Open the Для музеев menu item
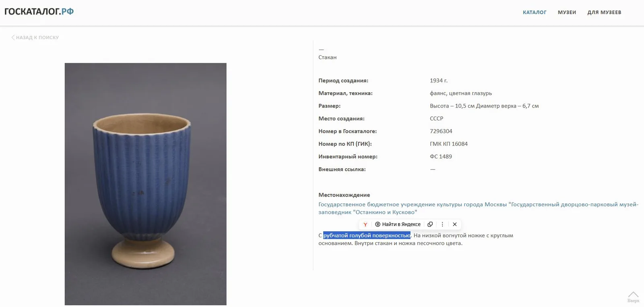The image size is (644, 307). (604, 12)
